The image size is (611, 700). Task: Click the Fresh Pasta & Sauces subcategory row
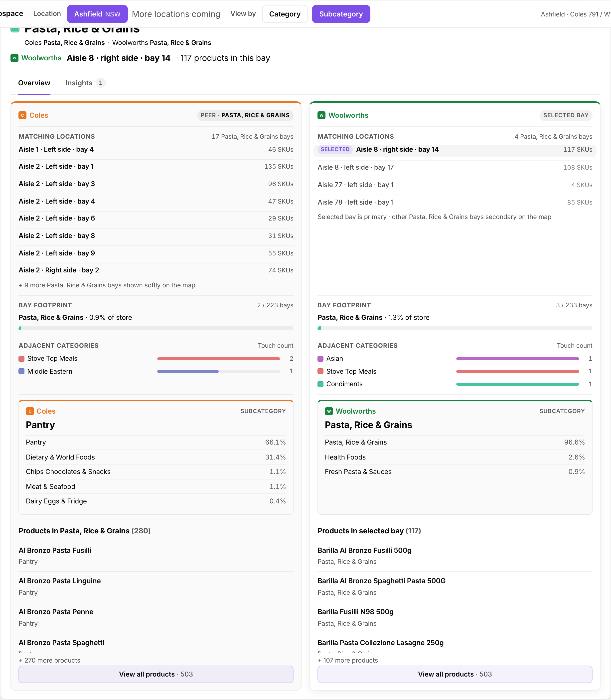click(x=455, y=472)
